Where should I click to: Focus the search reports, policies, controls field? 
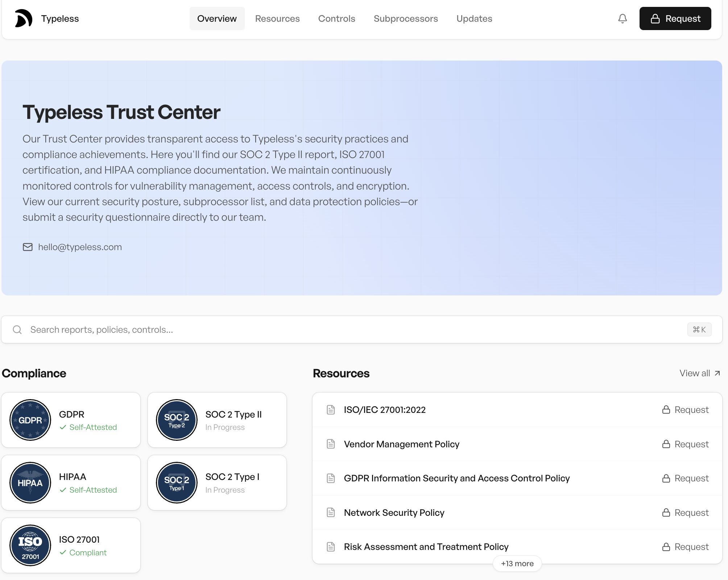point(362,330)
